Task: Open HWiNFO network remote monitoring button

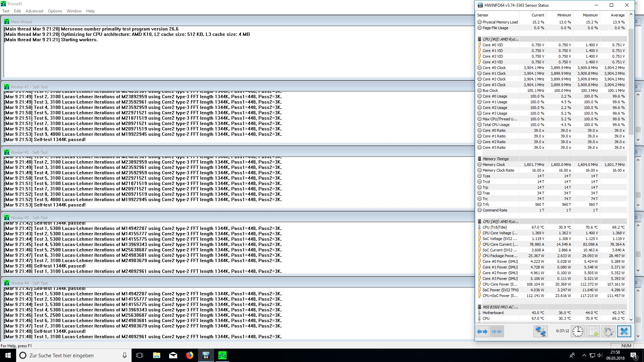Action: (540, 331)
